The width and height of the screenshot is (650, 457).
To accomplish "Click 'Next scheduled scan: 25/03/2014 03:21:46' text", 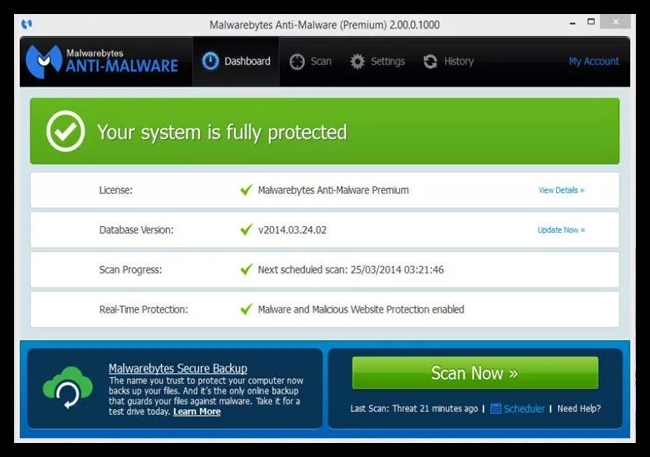I will (x=351, y=270).
